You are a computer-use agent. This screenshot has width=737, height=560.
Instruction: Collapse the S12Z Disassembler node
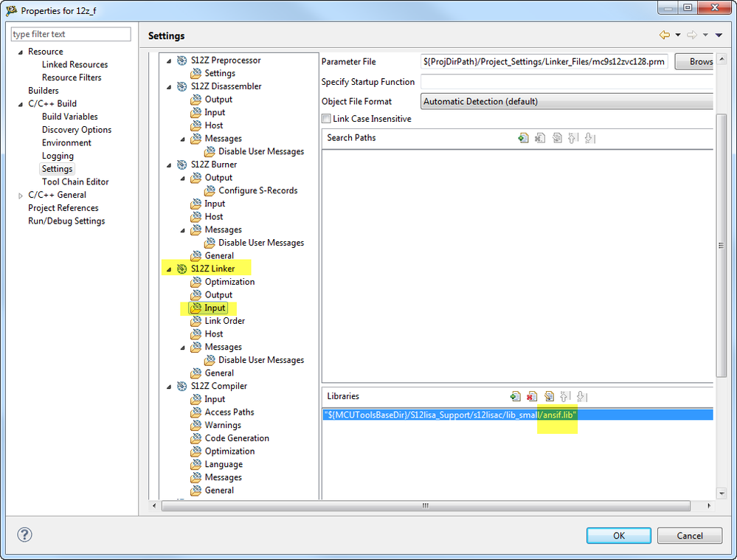[169, 87]
